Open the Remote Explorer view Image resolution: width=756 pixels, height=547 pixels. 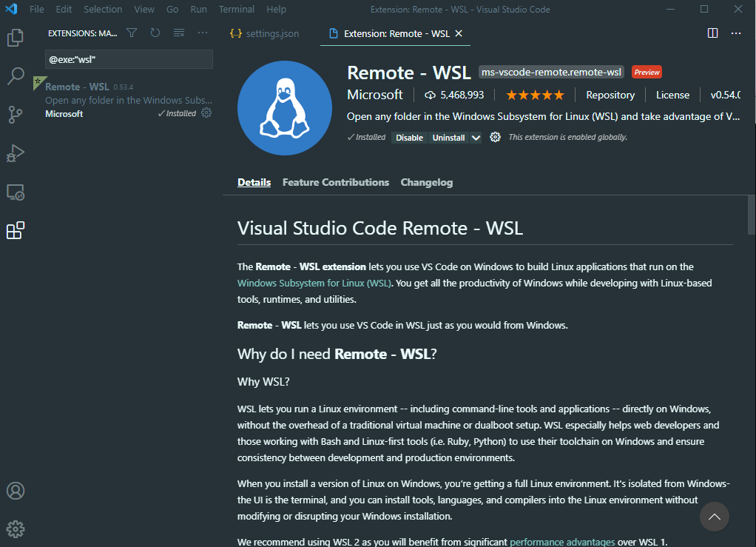[16, 192]
